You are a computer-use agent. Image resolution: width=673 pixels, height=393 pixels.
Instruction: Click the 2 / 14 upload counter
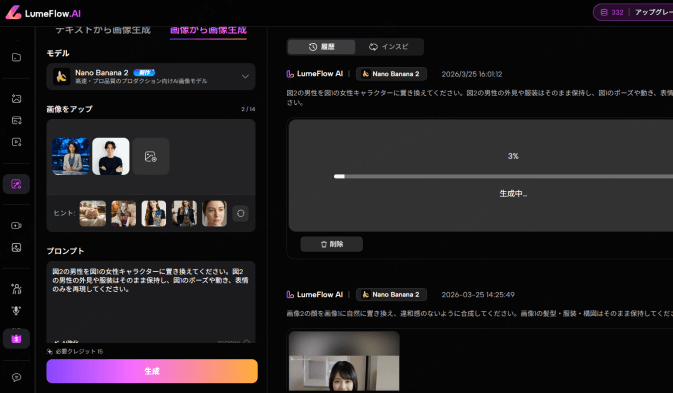[x=248, y=109]
